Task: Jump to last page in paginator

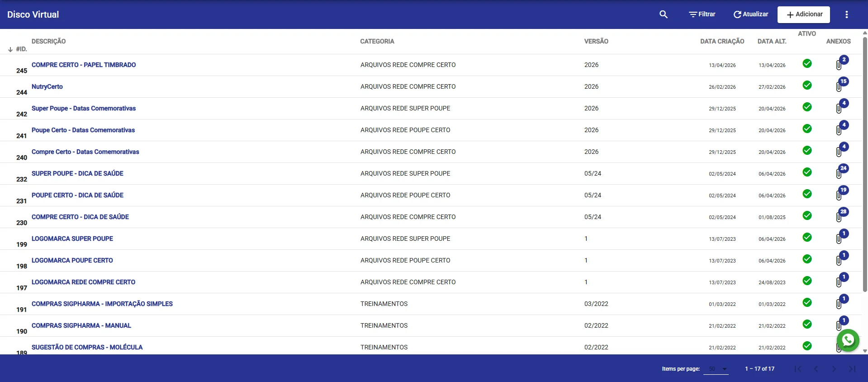Action: click(852, 369)
